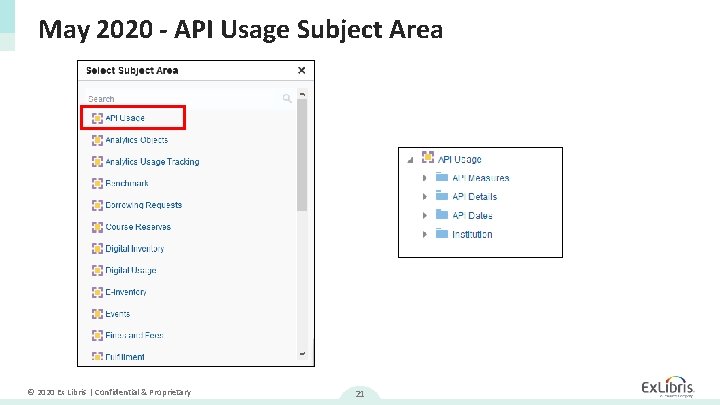Click the Borrowing Requests icon
The image size is (720, 405).
pos(97,205)
